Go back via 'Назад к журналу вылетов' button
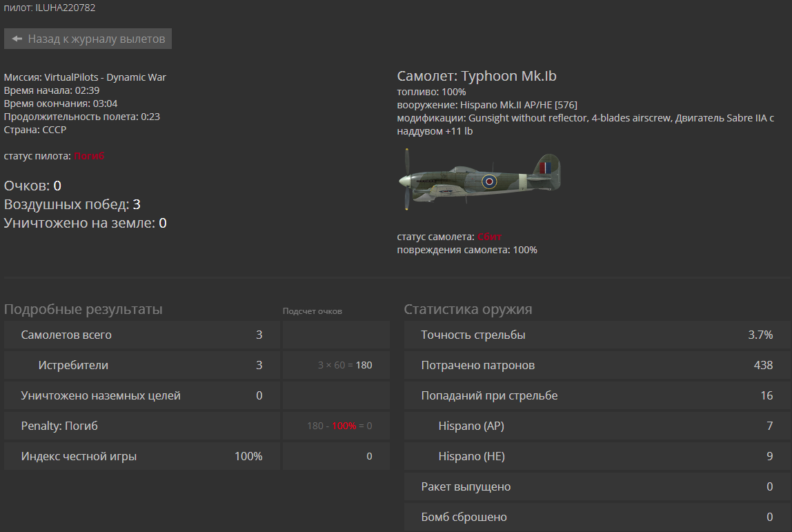Image resolution: width=792 pixels, height=532 pixels. click(88, 39)
